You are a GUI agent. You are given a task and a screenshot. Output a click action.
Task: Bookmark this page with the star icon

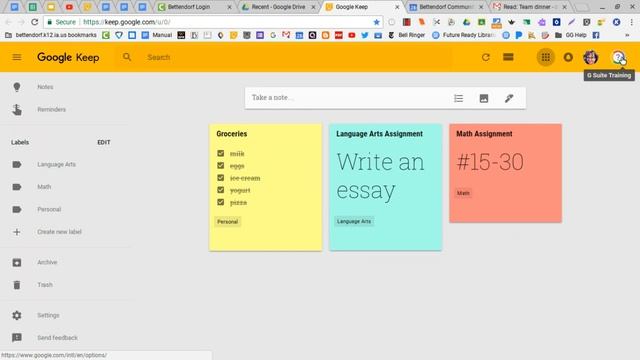[376, 22]
